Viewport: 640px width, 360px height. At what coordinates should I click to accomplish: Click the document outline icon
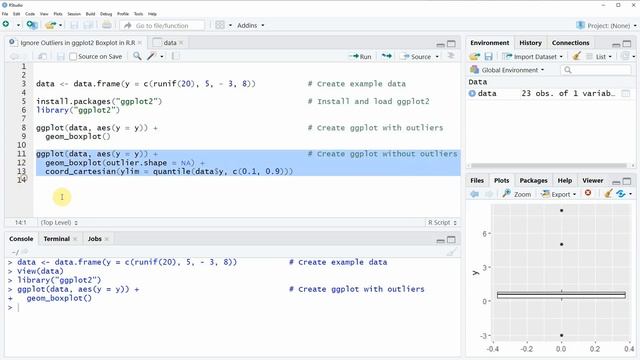click(x=451, y=56)
